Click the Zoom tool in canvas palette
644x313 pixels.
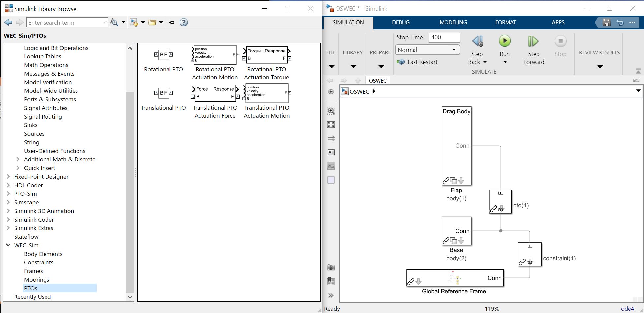331,111
